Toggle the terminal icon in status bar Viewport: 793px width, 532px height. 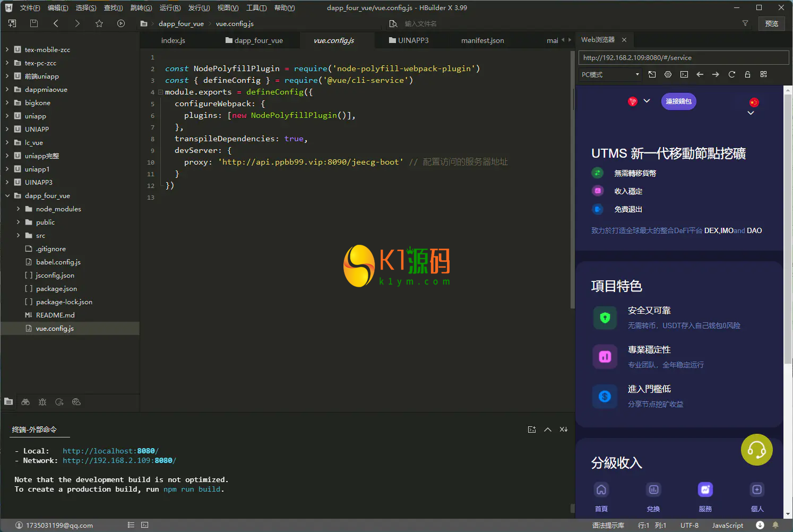145,525
